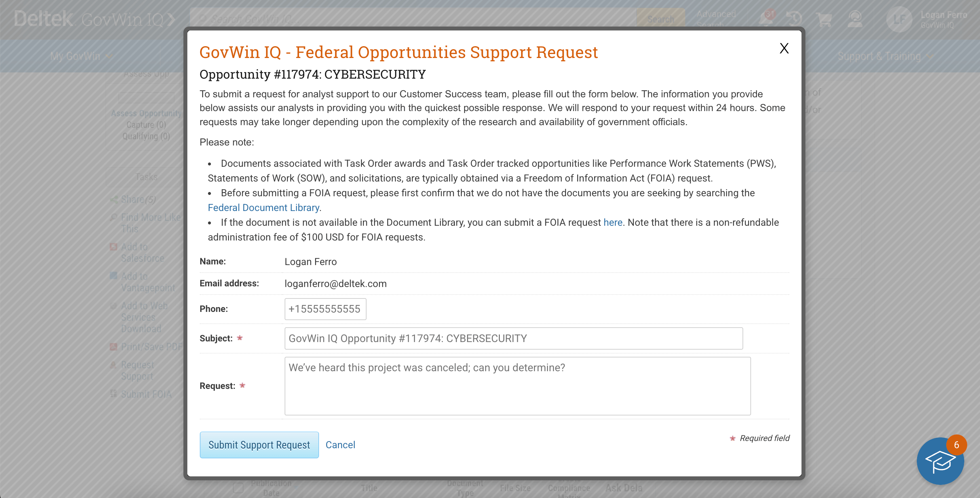Screen dimensions: 980x498
Task: Click into the Phone number field
Action: 325,309
